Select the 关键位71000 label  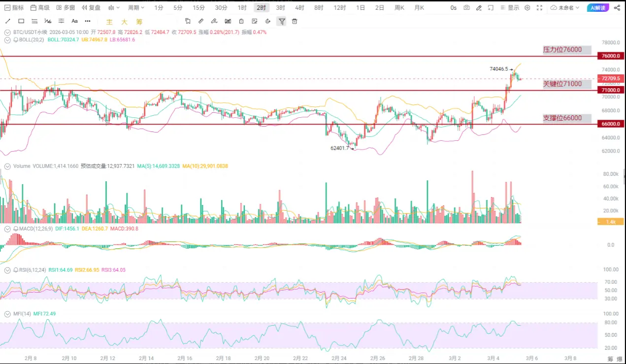click(566, 84)
